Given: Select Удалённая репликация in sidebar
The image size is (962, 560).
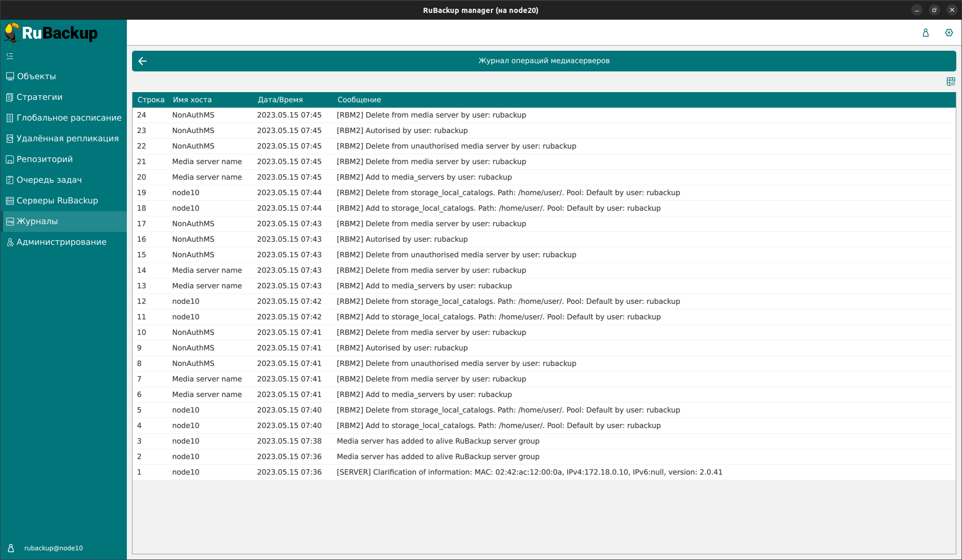Looking at the screenshot, I should pyautogui.click(x=67, y=138).
